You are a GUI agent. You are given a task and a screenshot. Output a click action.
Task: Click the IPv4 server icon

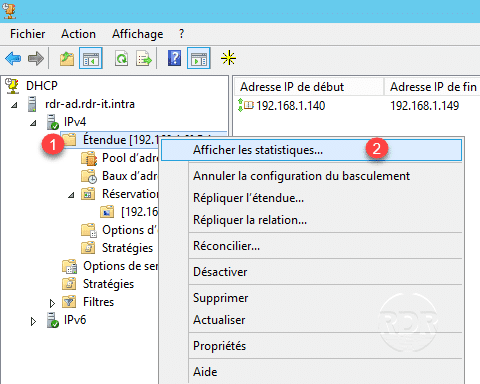click(x=53, y=122)
